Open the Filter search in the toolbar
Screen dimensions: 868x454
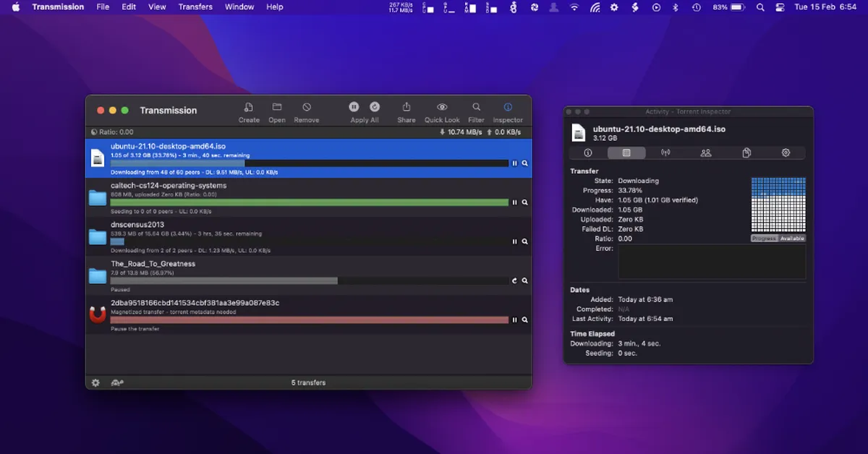pyautogui.click(x=476, y=107)
